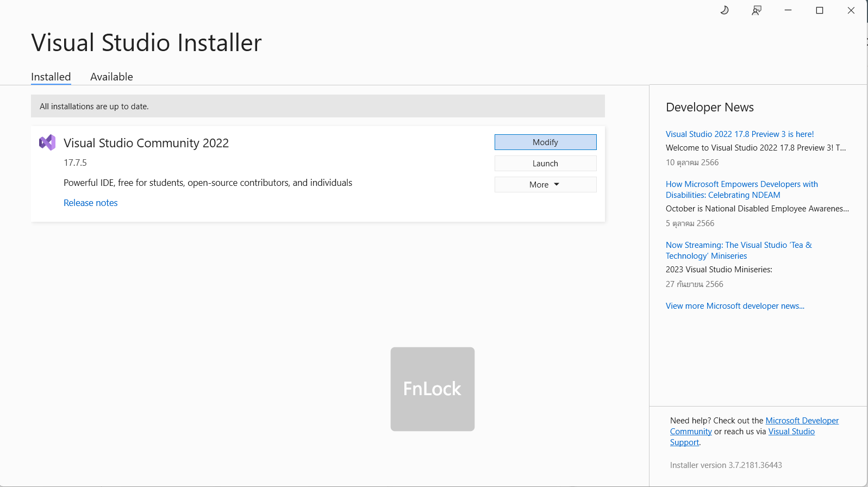Screen dimensions: 868x487
Task: Minimize the Visual Studio Installer window
Action: pyautogui.click(x=788, y=10)
